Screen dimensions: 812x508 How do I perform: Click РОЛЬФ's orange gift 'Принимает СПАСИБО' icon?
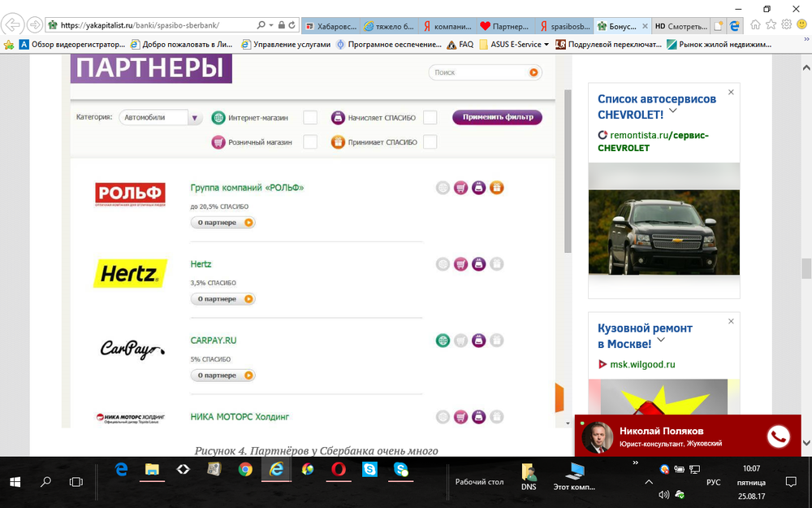(x=497, y=188)
